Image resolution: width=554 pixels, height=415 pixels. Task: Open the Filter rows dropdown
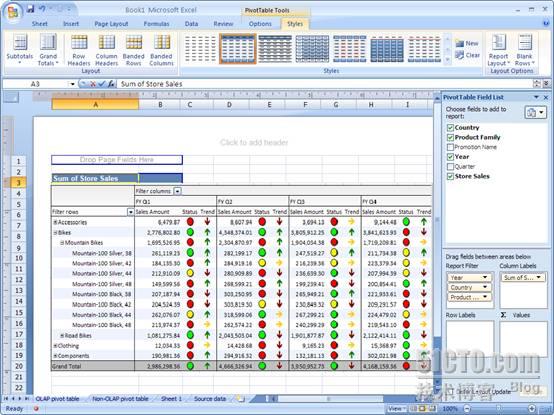[130, 212]
